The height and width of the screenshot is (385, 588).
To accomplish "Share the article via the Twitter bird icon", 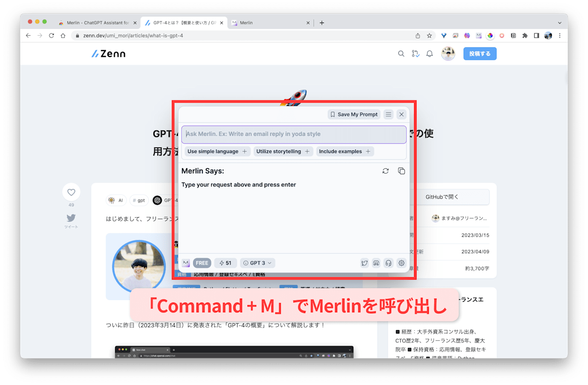I will pyautogui.click(x=71, y=218).
